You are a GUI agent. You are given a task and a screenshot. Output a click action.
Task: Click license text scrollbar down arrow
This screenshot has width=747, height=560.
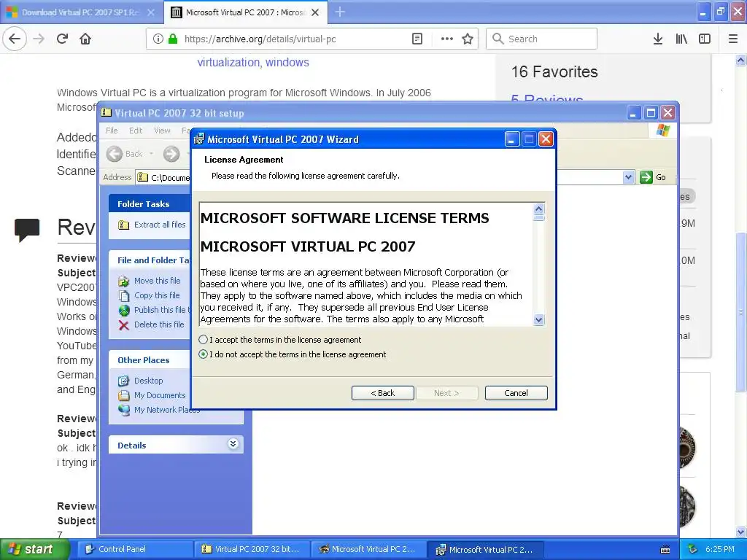(x=539, y=320)
